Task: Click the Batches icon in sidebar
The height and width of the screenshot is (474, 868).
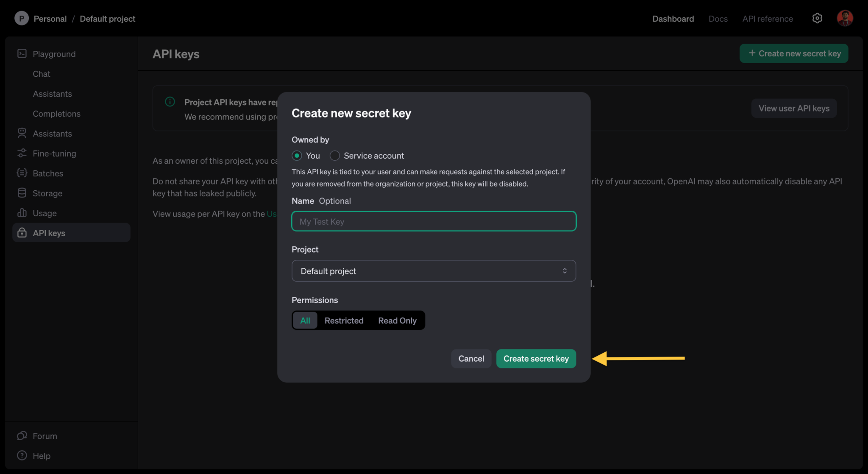Action: 22,173
